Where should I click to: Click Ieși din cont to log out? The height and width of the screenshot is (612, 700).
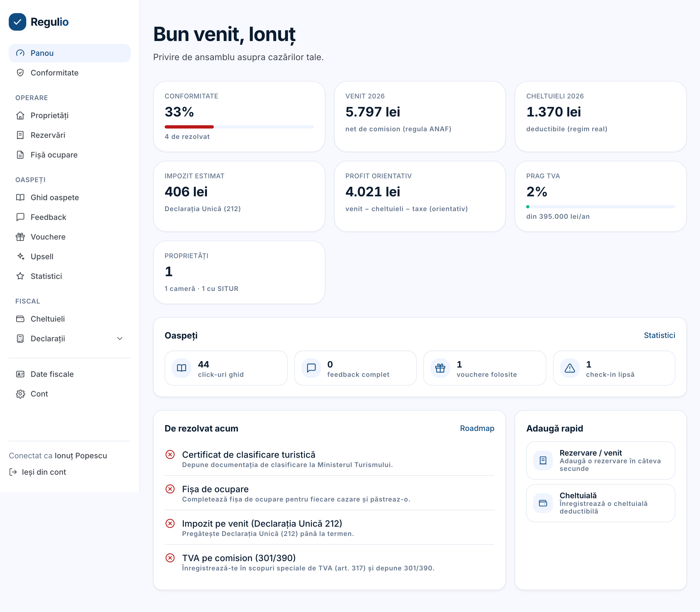tap(37, 472)
